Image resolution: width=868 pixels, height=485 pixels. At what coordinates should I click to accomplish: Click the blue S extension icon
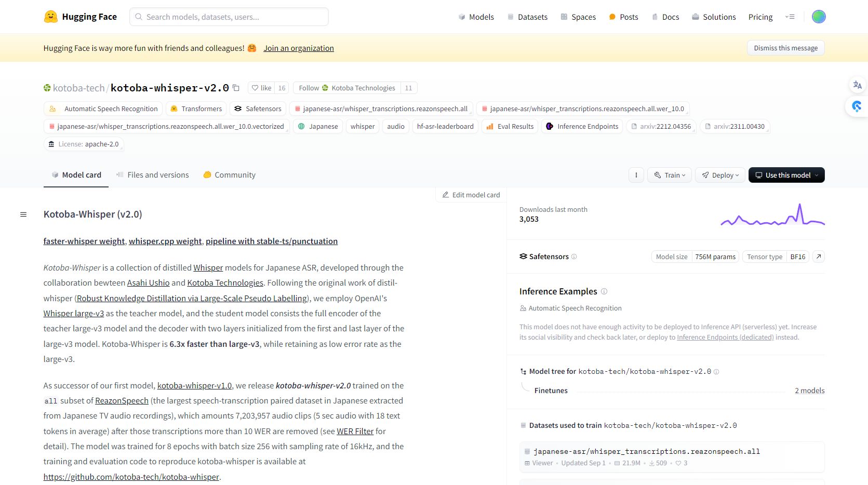(x=857, y=106)
